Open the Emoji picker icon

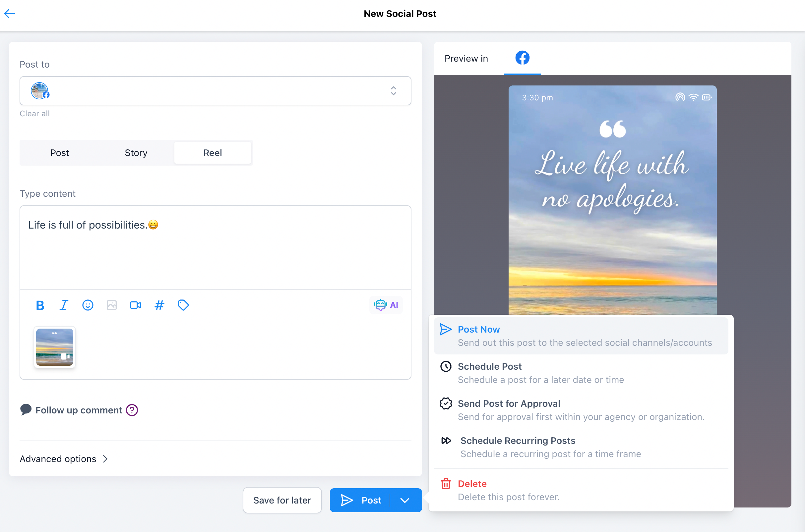pyautogui.click(x=88, y=305)
